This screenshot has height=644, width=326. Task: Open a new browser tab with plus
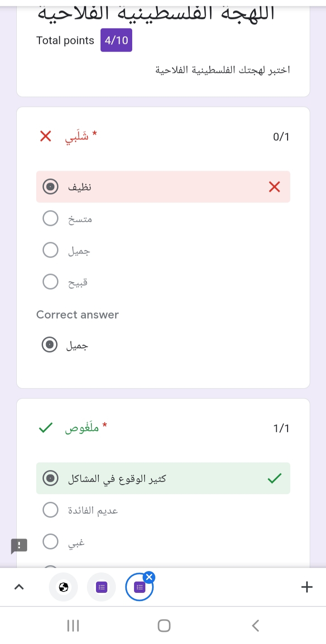point(307,587)
